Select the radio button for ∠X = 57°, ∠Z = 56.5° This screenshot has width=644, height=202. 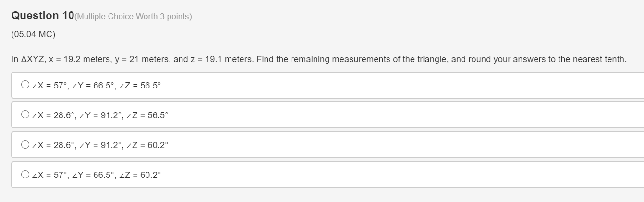point(25,85)
